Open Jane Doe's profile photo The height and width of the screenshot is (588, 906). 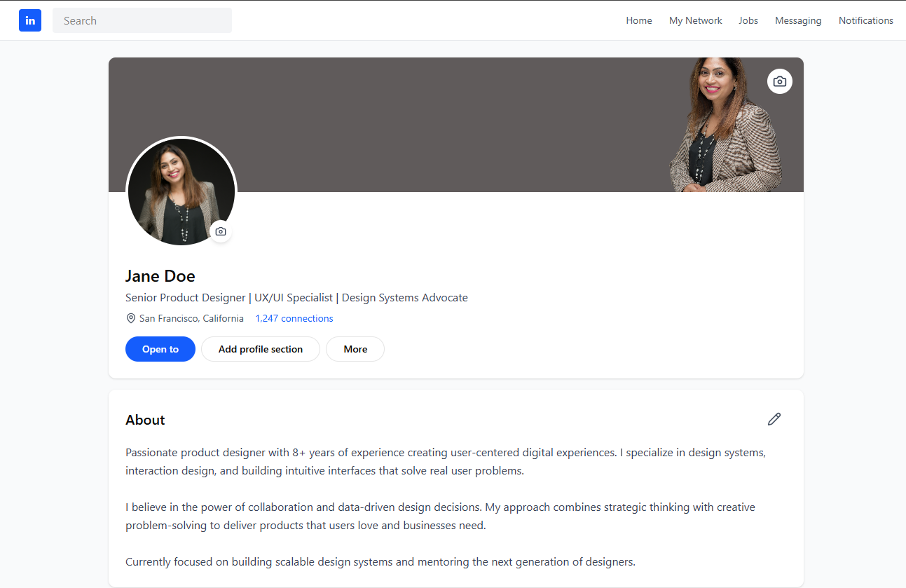[x=181, y=191]
